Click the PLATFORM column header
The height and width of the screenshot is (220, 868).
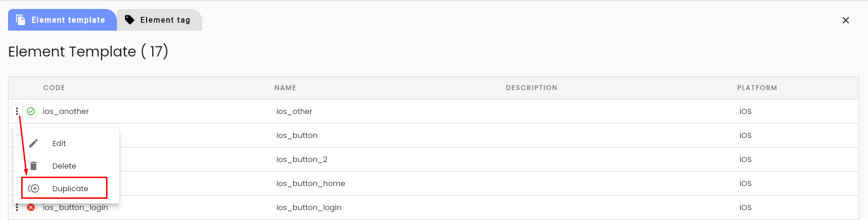[757, 88]
